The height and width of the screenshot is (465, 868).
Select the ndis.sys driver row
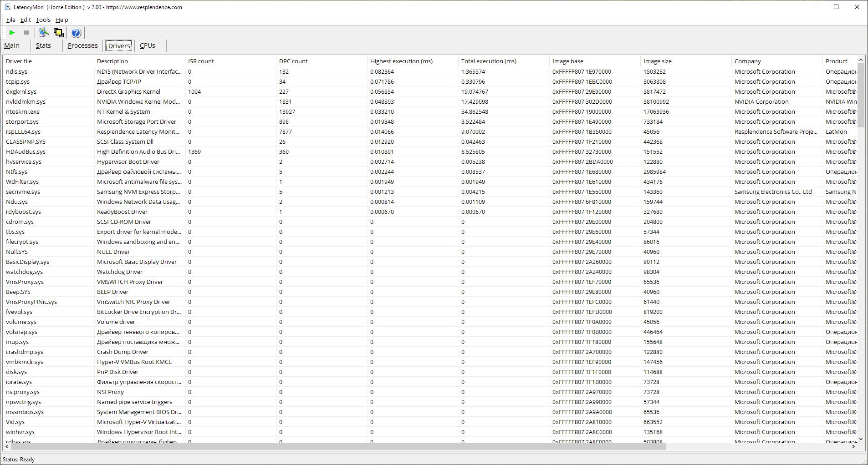(430, 71)
